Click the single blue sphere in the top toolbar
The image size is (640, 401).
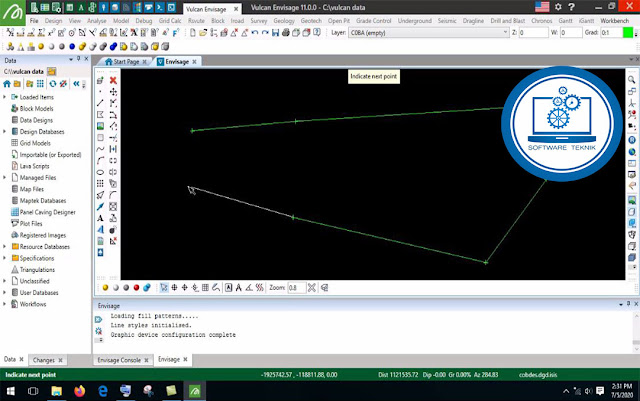coord(72,47)
